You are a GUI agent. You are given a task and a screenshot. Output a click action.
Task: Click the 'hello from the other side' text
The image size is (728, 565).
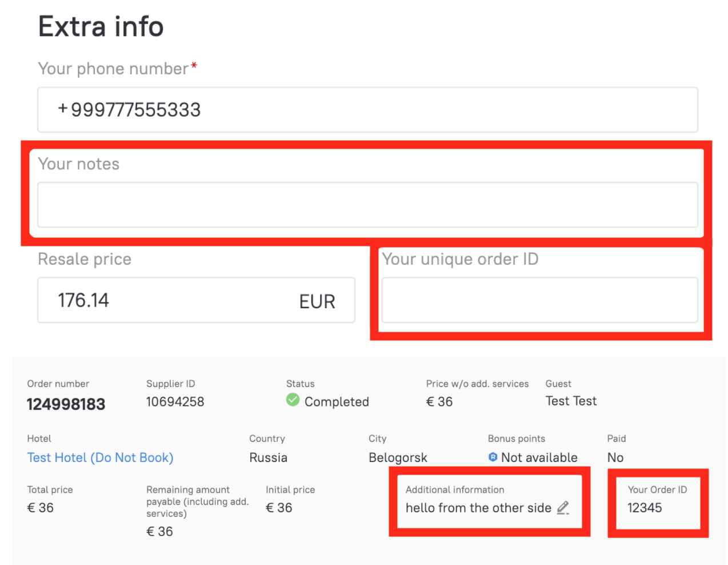pyautogui.click(x=478, y=508)
